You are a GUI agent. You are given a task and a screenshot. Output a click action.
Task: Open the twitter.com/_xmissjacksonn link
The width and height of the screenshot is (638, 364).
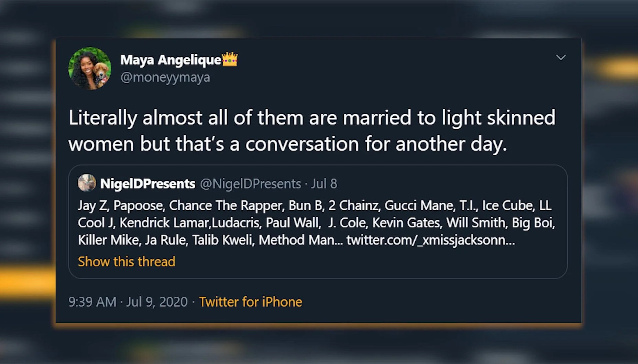430,240
